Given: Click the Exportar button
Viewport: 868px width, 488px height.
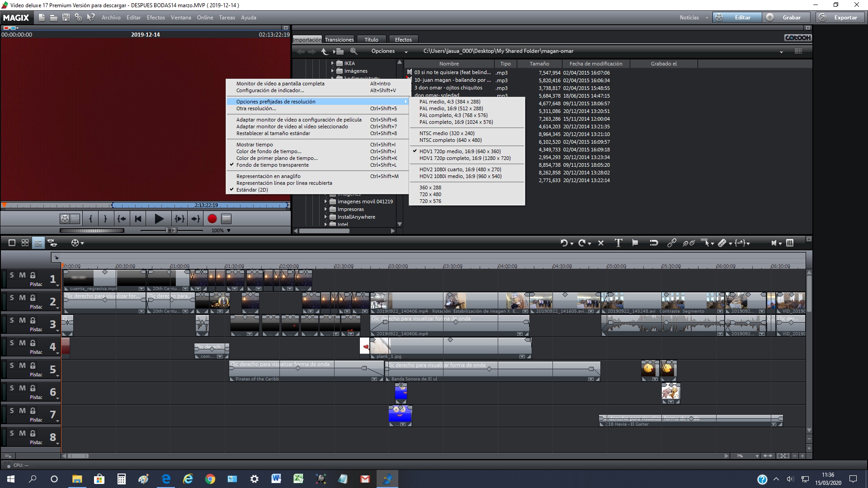Looking at the screenshot, I should click(x=840, y=18).
